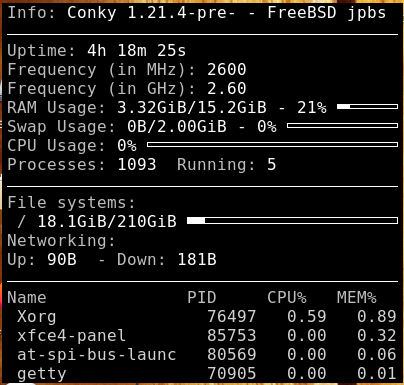Screen dimensions: 404x385
Task: Click the MEM% column header
Action: pos(357,298)
